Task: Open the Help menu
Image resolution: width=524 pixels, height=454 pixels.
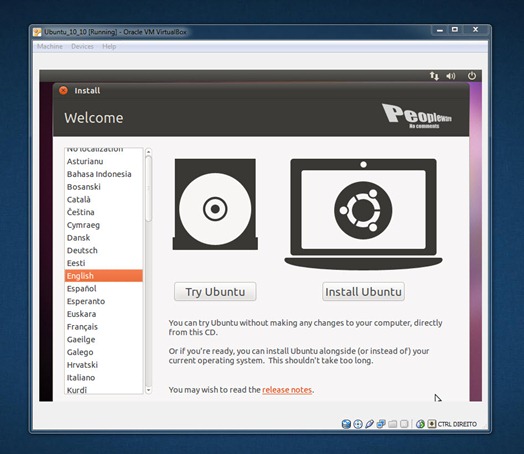Action: tap(109, 46)
